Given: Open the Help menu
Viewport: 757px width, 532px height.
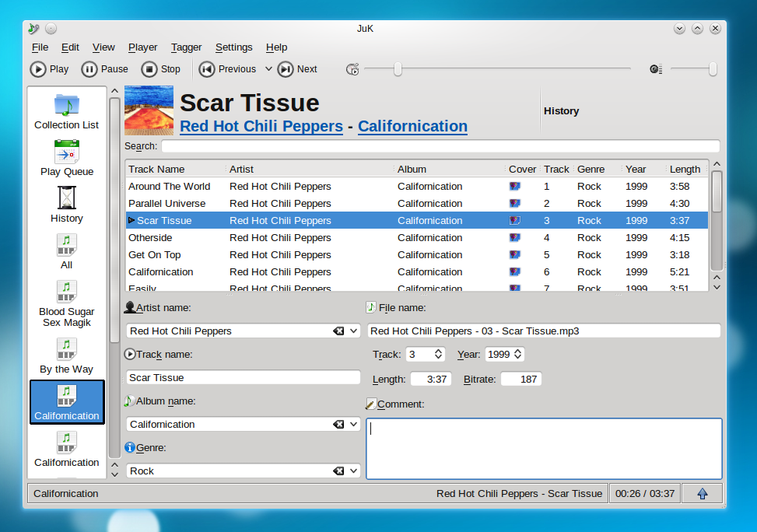Looking at the screenshot, I should tap(276, 47).
